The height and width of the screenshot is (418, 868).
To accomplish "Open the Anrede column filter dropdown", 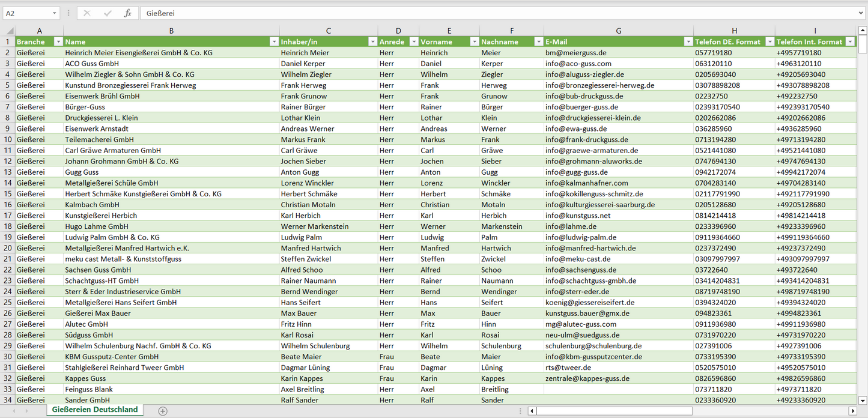I will 413,42.
